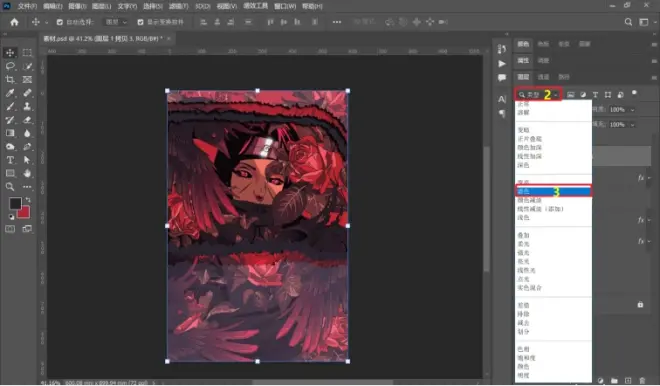Choose 滤色 blend mode in the list

click(x=553, y=191)
